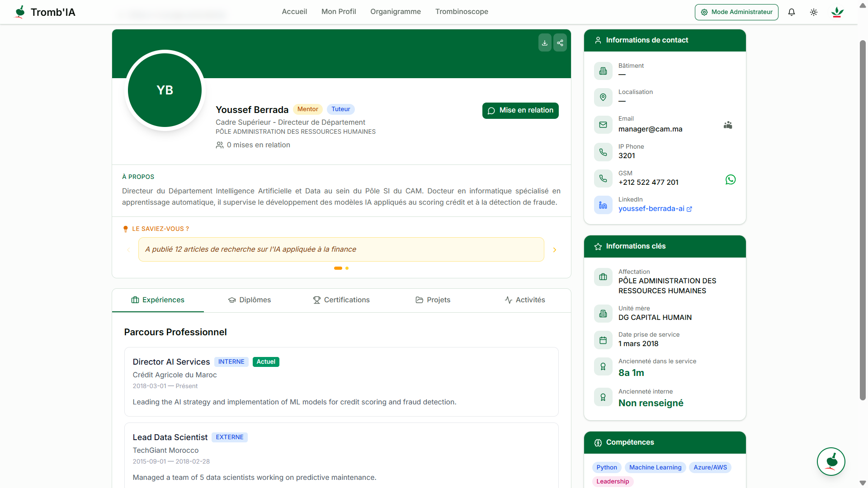Switch to the Certifications tab
Viewport: 868px width, 488px height.
(x=341, y=300)
